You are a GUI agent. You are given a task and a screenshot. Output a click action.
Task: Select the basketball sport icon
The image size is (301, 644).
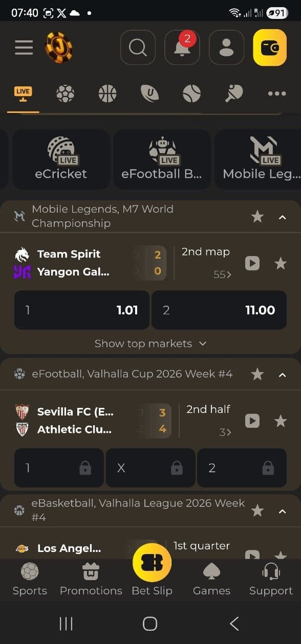[107, 94]
